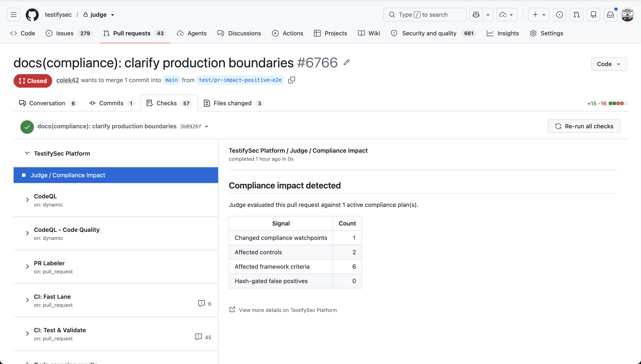Open the Create new plus button

pos(539,14)
